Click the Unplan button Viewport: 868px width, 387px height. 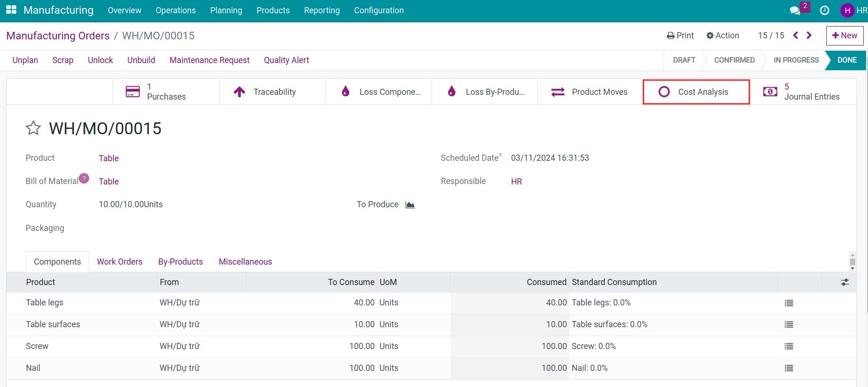25,60
